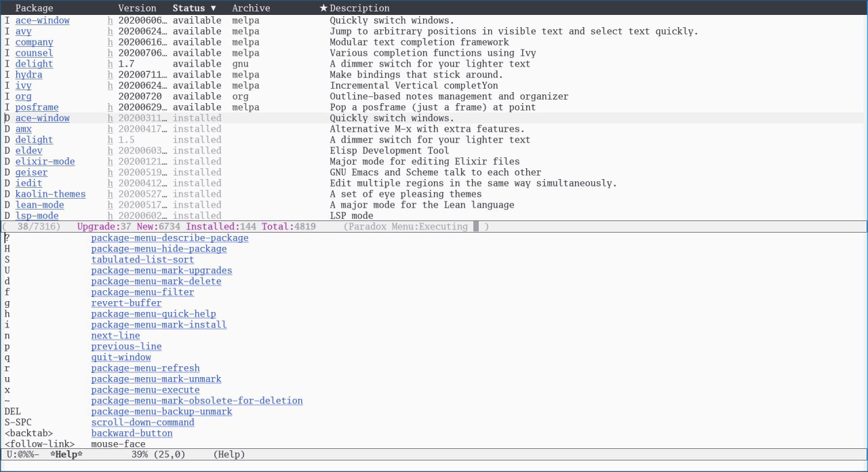Open the kaolin-themes package link
Viewport: 868px width, 472px height.
point(50,194)
